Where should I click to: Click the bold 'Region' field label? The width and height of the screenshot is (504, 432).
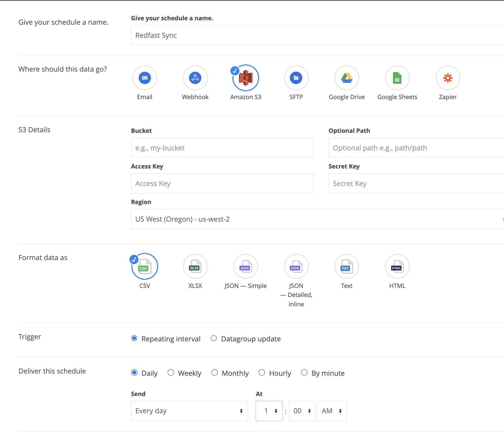point(141,202)
